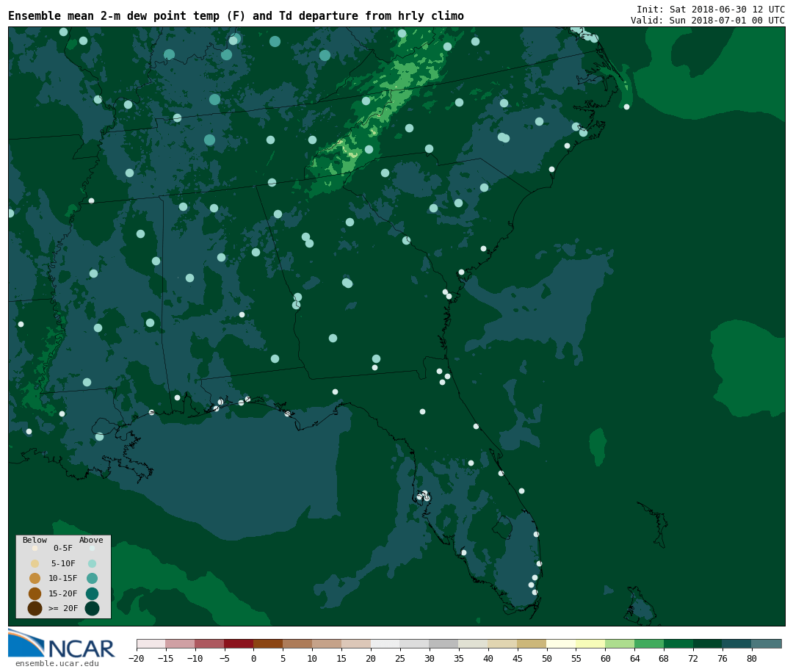Select the '5-10F' legend label
The width and height of the screenshot is (793, 672).
click(63, 563)
